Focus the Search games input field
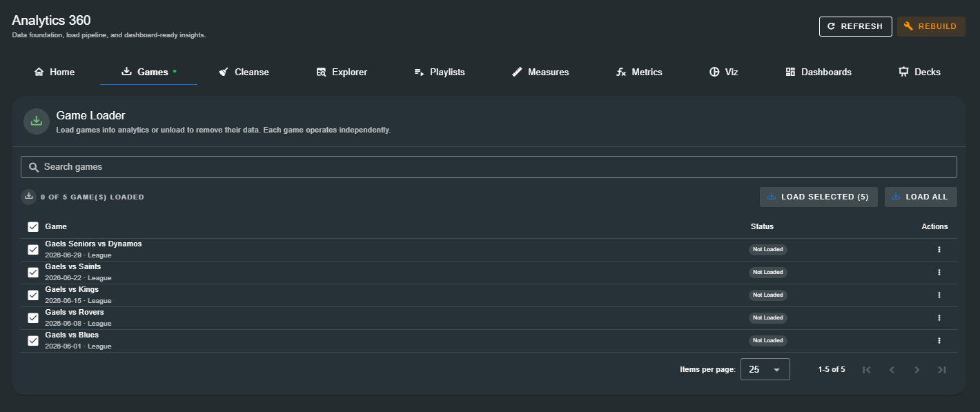The width and height of the screenshot is (980, 412). tap(489, 167)
